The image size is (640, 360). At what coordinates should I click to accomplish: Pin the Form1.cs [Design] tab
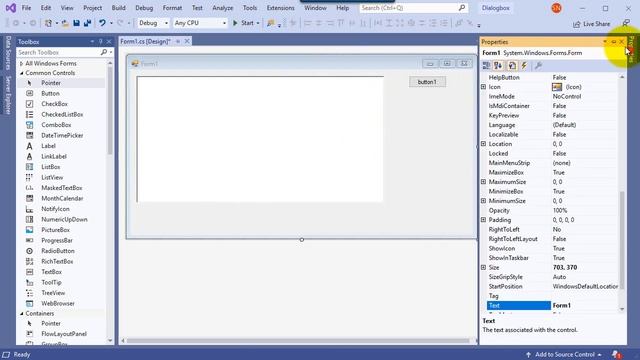[x=178, y=41]
